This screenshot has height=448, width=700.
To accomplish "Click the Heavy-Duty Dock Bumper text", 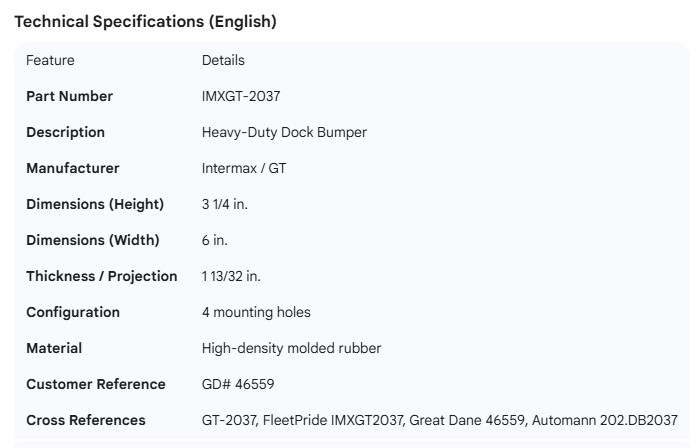I will click(284, 132).
